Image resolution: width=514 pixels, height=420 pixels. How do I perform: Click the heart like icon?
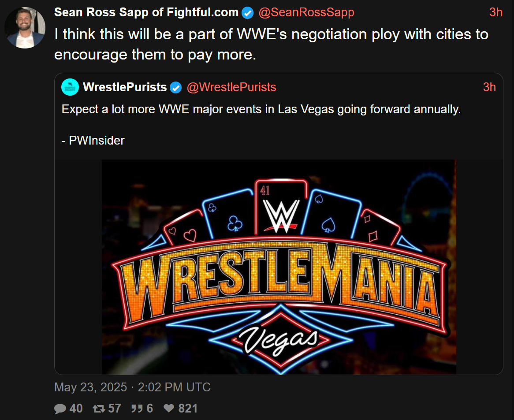click(169, 408)
